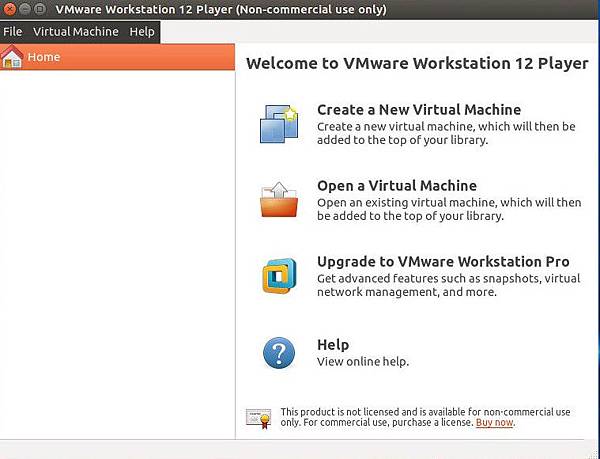The height and width of the screenshot is (459, 600).
Task: Click 'Open an existing virtual machine' description
Action: pos(449,209)
